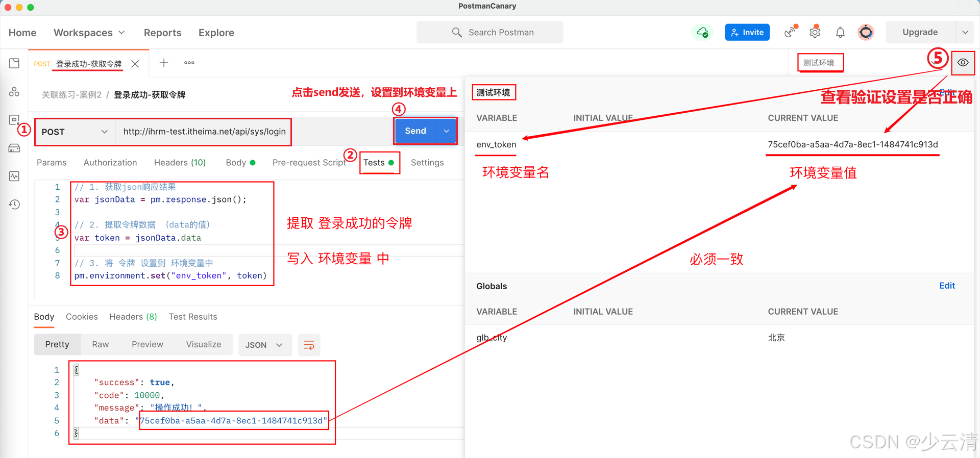Image resolution: width=980 pixels, height=458 pixels.
Task: Switch to the Headers (10) request tab
Action: (180, 163)
